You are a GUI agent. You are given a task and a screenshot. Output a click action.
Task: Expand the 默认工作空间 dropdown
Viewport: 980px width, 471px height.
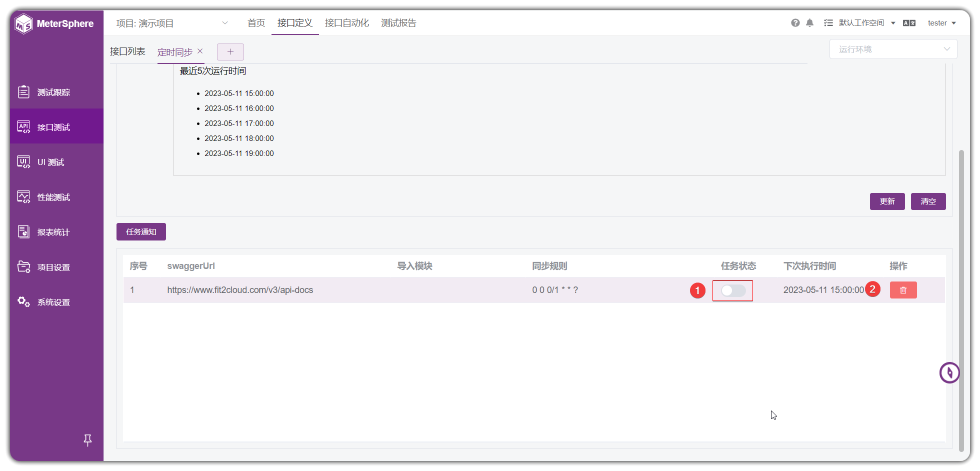(867, 23)
